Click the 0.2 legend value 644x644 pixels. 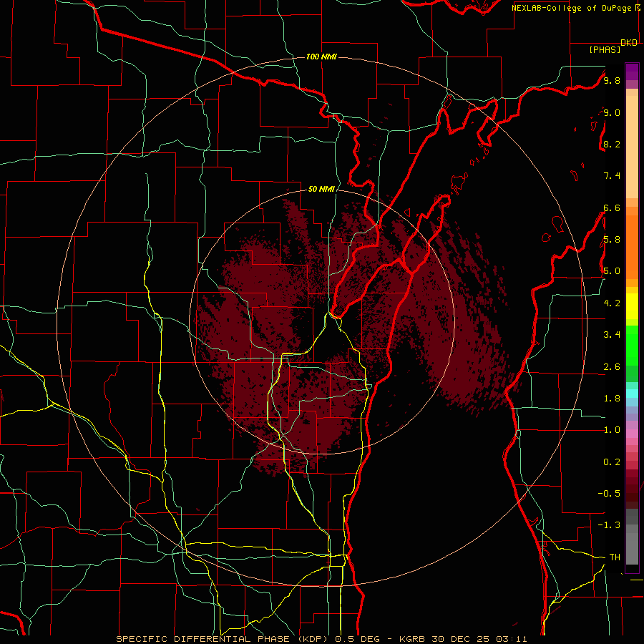point(612,462)
